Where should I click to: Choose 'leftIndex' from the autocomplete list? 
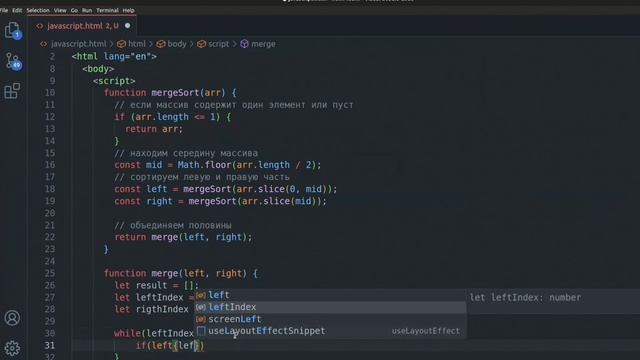coord(330,307)
